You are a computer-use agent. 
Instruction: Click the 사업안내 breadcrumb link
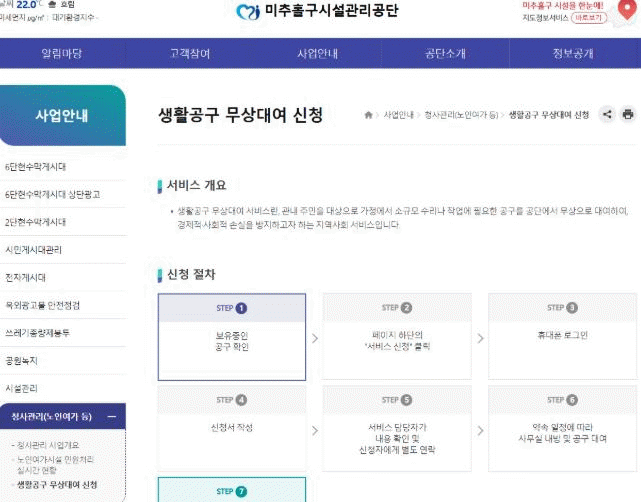[x=398, y=116]
